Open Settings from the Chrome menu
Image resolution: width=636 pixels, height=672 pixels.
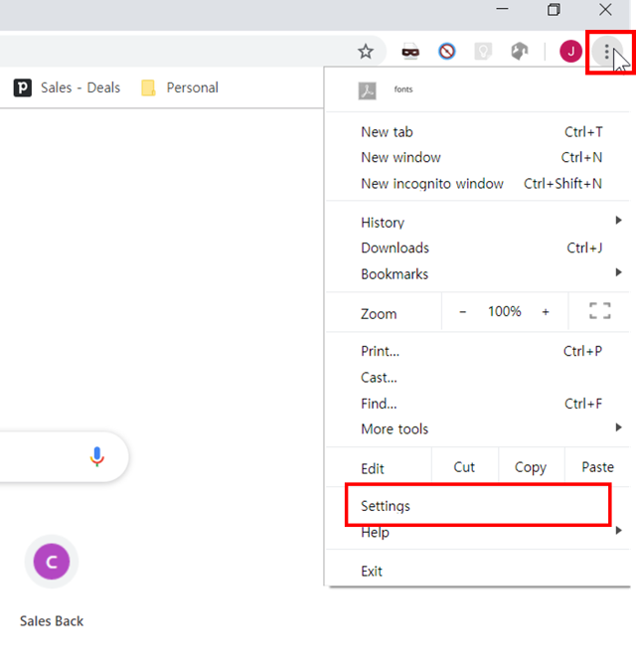point(386,506)
